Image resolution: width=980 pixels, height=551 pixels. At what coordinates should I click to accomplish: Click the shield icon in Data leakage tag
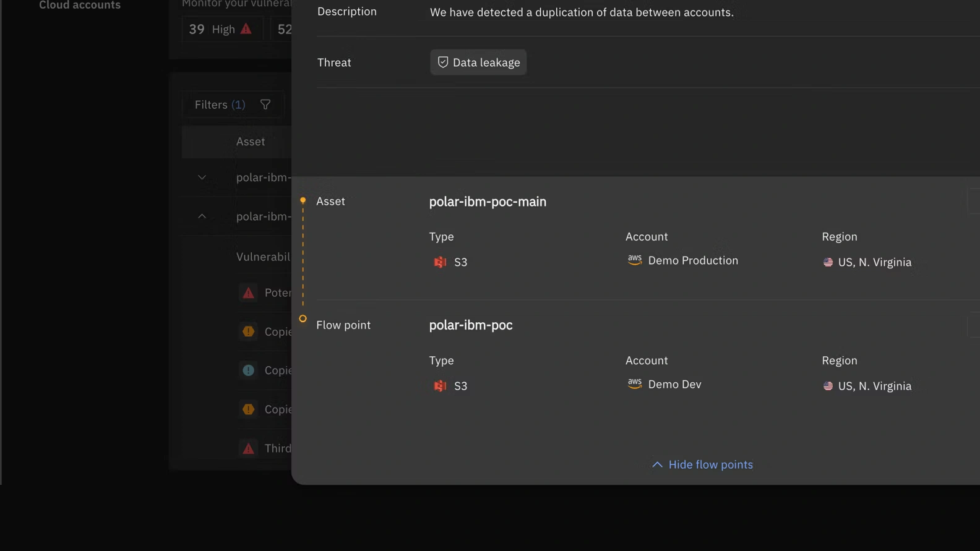coord(443,62)
